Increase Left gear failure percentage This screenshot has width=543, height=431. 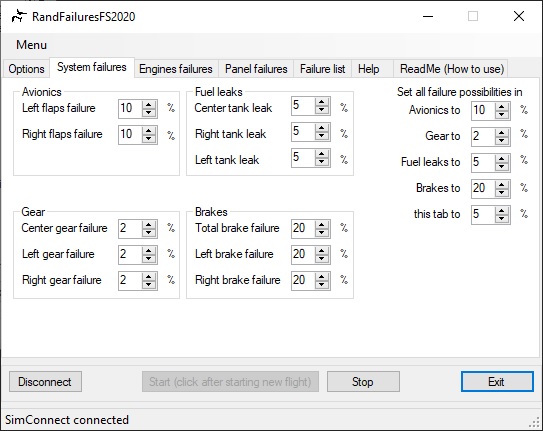(x=149, y=251)
